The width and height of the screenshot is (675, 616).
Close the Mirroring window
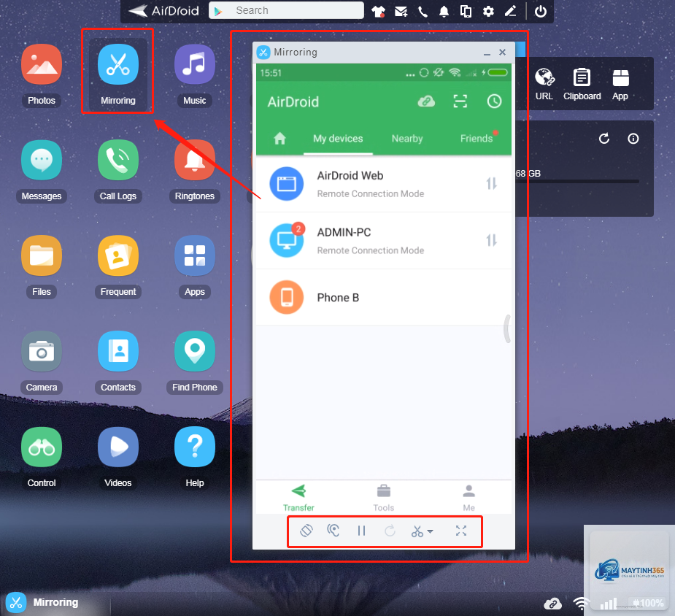(502, 53)
